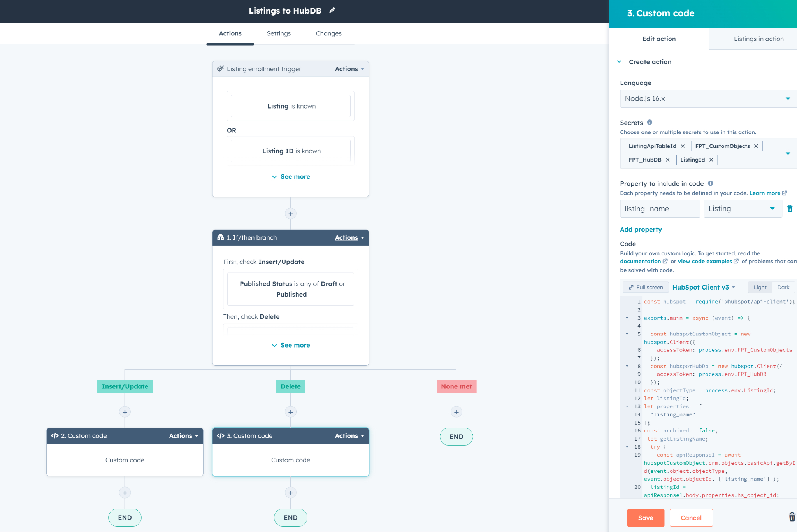
Task: Click the listing_name property input field
Action: 660,209
